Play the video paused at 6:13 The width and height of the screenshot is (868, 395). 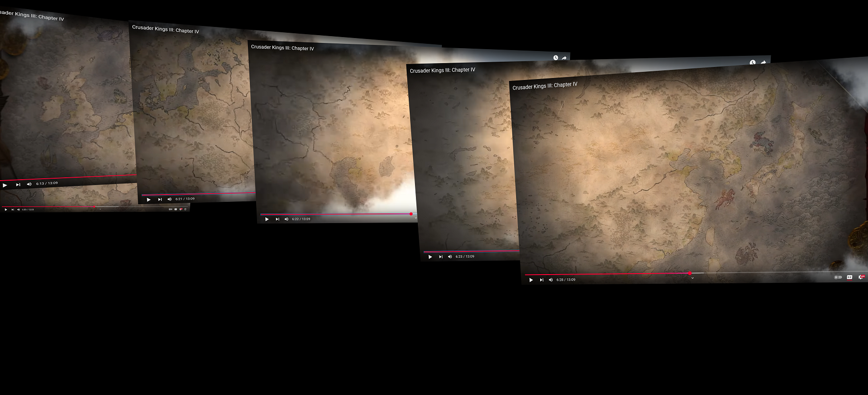[5, 185]
